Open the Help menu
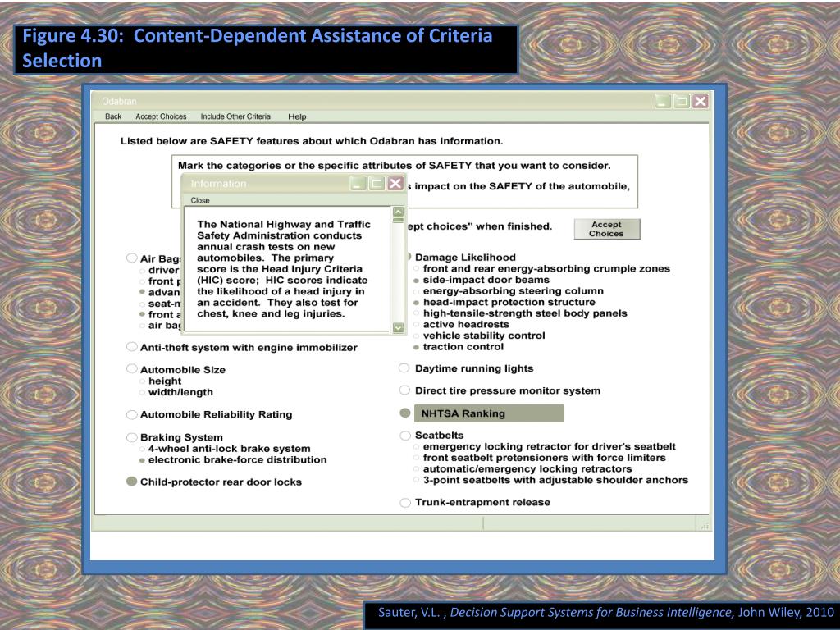This screenshot has width=840, height=630. tap(297, 116)
